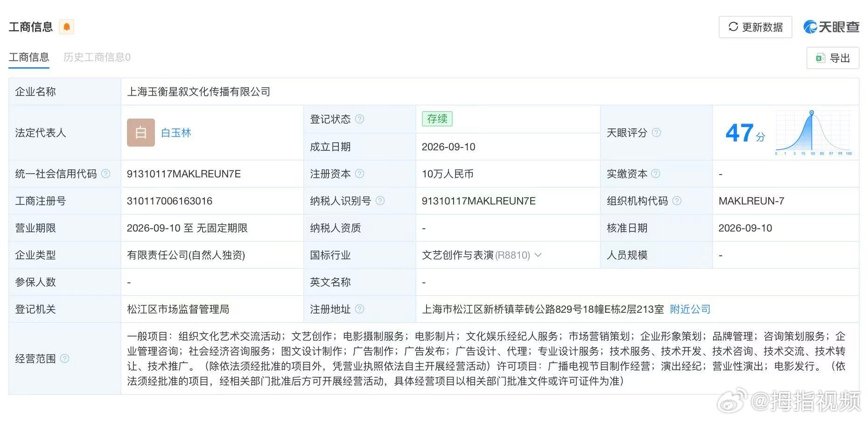Click the help icon beside 登记状态
Viewport: 868px width, 422px height.
pos(359,119)
